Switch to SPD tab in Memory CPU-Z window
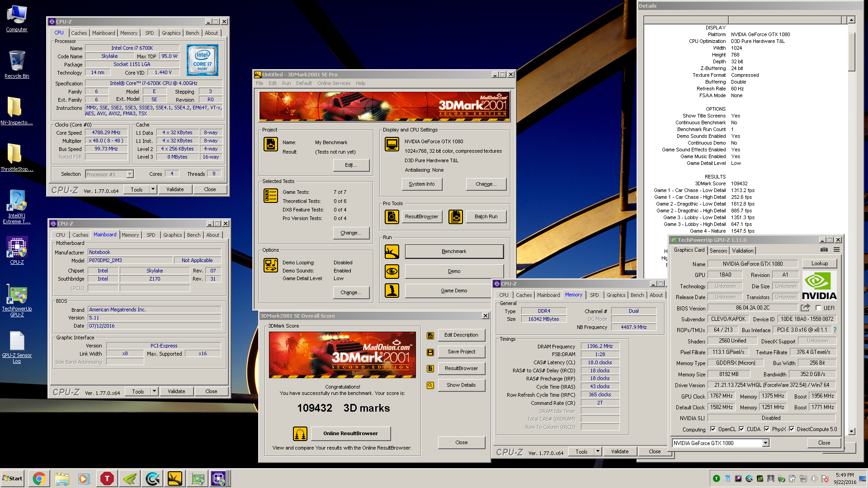The image size is (868, 488). click(594, 295)
